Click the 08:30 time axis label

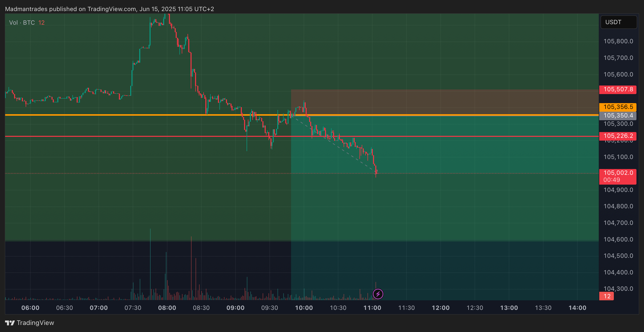click(201, 308)
